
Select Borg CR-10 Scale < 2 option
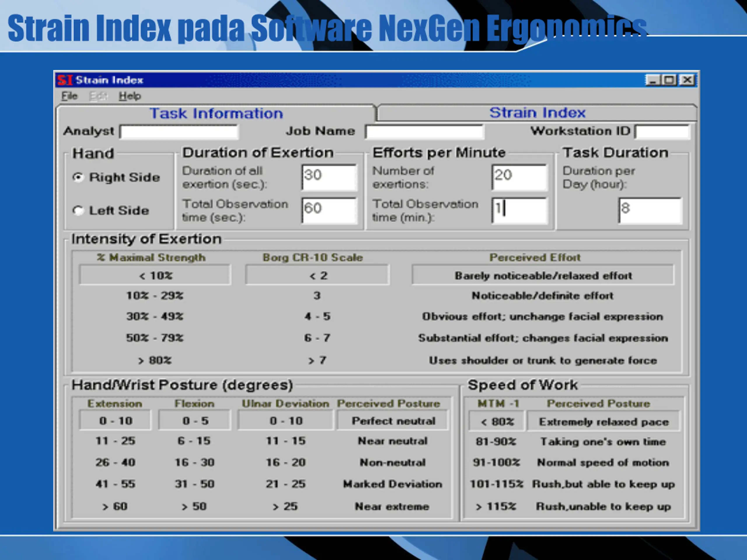point(317,275)
